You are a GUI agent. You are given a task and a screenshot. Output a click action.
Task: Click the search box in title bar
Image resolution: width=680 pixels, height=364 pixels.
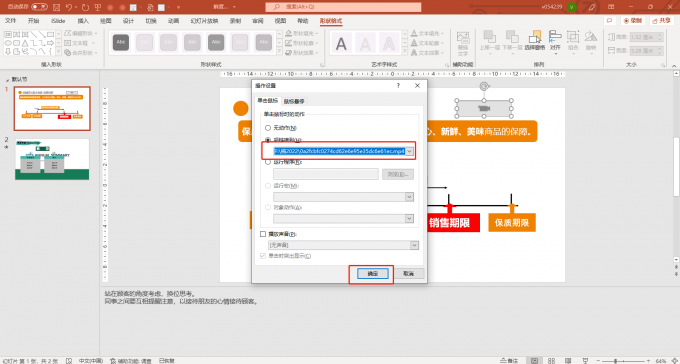pyautogui.click(x=343, y=7)
